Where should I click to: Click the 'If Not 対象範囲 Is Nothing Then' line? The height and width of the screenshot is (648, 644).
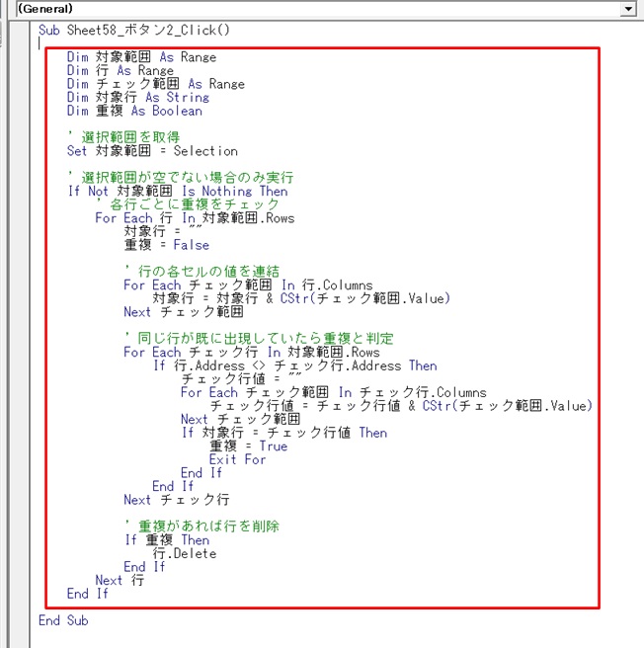178,192
